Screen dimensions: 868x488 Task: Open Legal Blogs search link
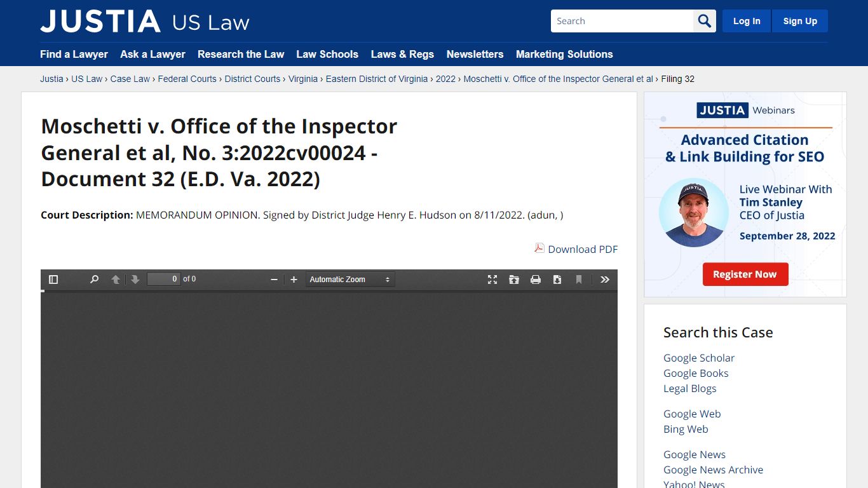(689, 388)
